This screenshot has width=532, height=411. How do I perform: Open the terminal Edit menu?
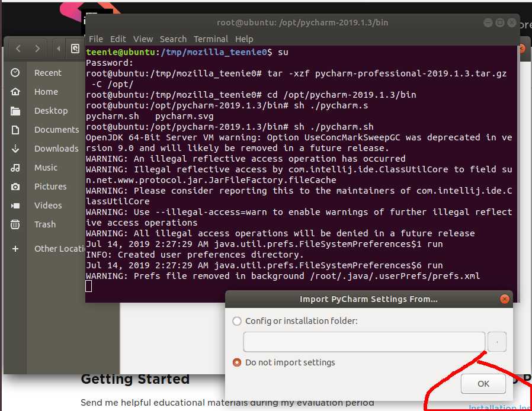point(118,39)
